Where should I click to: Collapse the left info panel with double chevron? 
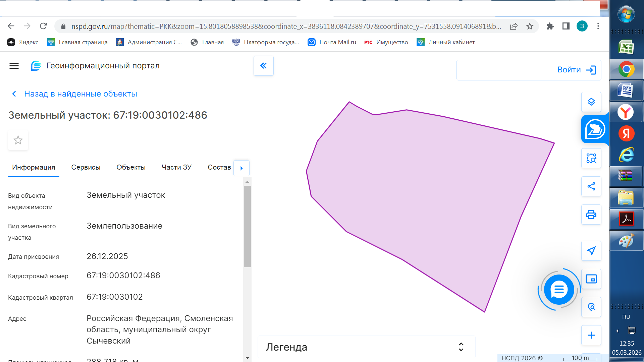click(264, 66)
